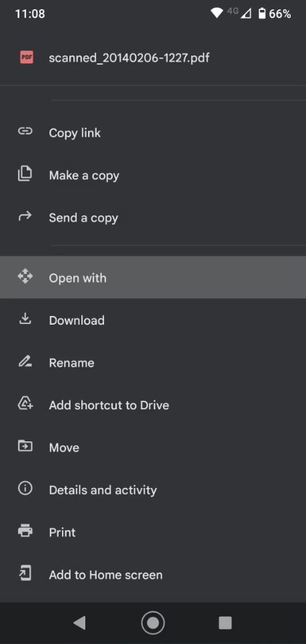Tap the Send a copy arrow icon
This screenshot has width=306, height=644.
tap(25, 216)
